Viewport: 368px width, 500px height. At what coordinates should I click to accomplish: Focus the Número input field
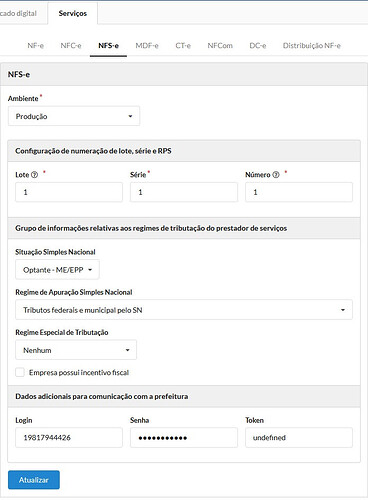click(299, 192)
